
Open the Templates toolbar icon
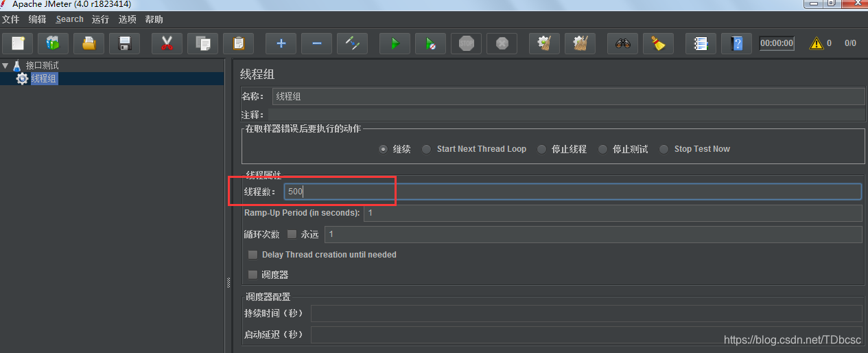pyautogui.click(x=53, y=43)
